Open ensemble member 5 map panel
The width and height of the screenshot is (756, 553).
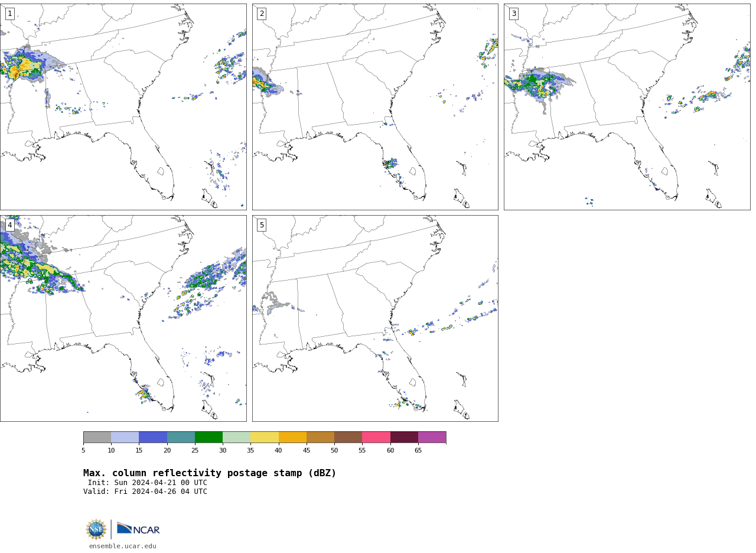[375, 318]
